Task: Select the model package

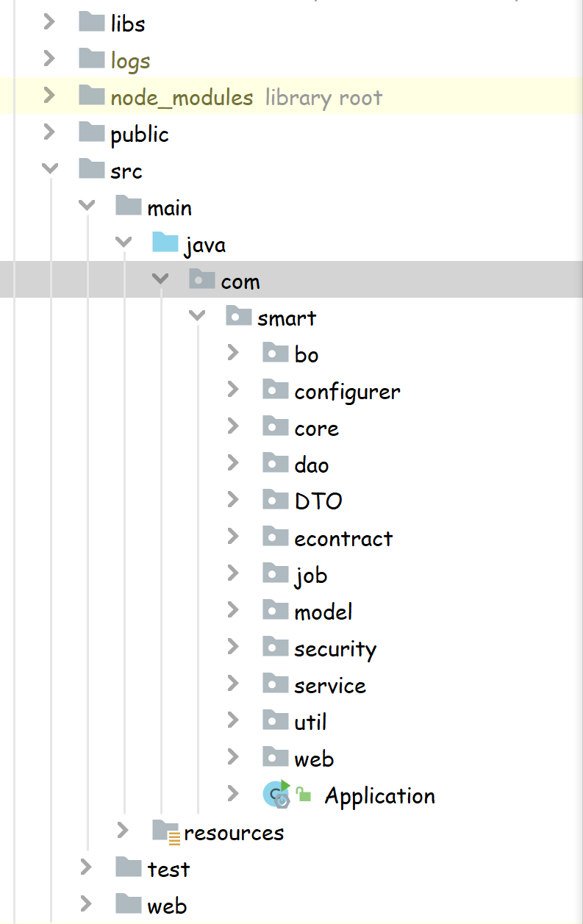Action: [323, 612]
